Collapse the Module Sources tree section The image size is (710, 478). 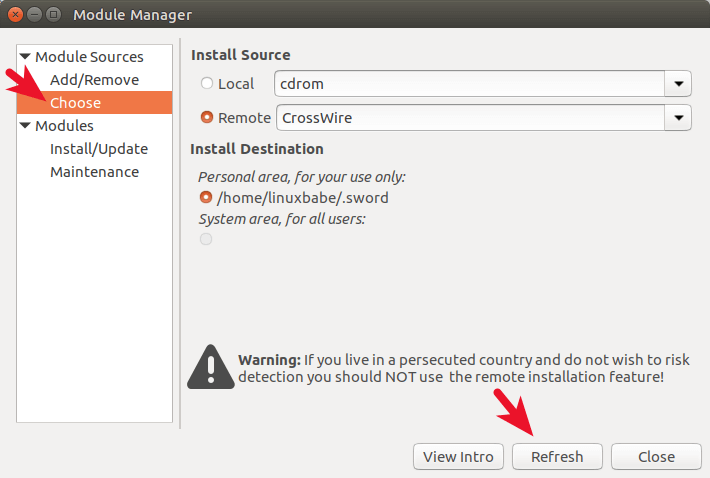click(x=25, y=57)
